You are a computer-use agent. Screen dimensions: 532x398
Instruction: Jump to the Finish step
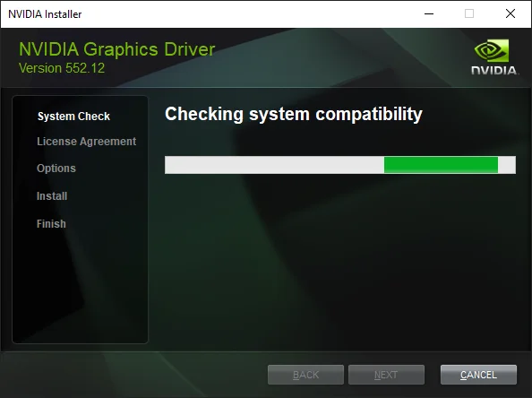point(51,224)
